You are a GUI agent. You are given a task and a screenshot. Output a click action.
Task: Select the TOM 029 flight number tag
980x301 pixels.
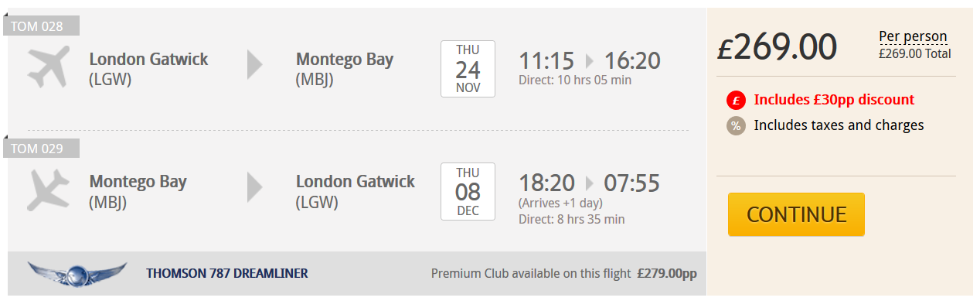pyautogui.click(x=42, y=148)
